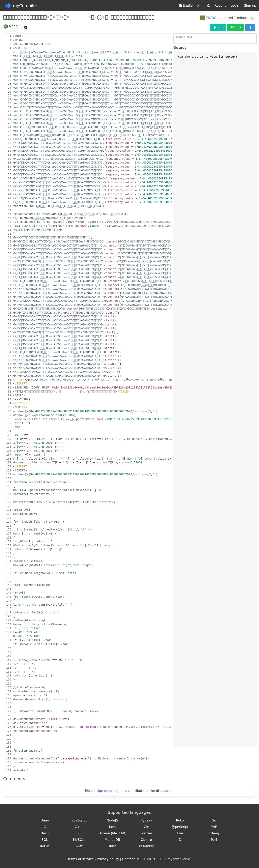Show program info with the info icon
The height and width of the screenshot is (868, 259).
point(26,27)
